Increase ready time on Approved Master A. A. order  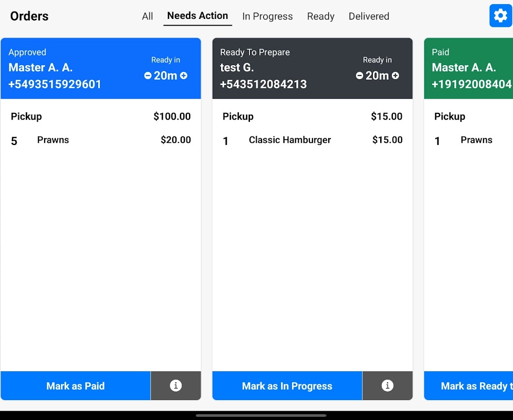click(x=184, y=76)
